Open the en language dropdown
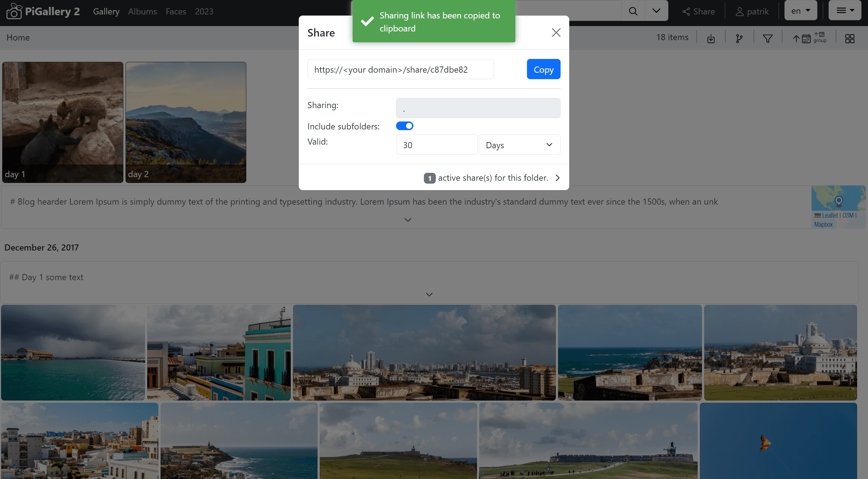Viewport: 868px width, 479px height. [x=800, y=11]
